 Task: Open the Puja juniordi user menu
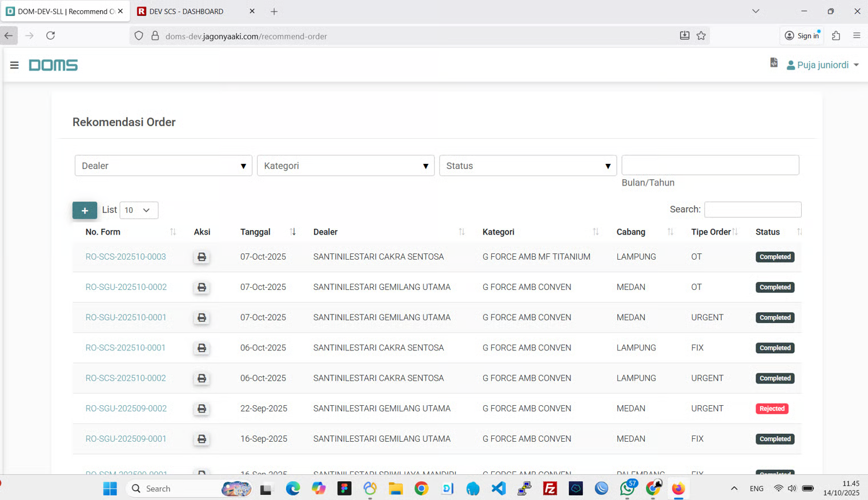coord(823,65)
